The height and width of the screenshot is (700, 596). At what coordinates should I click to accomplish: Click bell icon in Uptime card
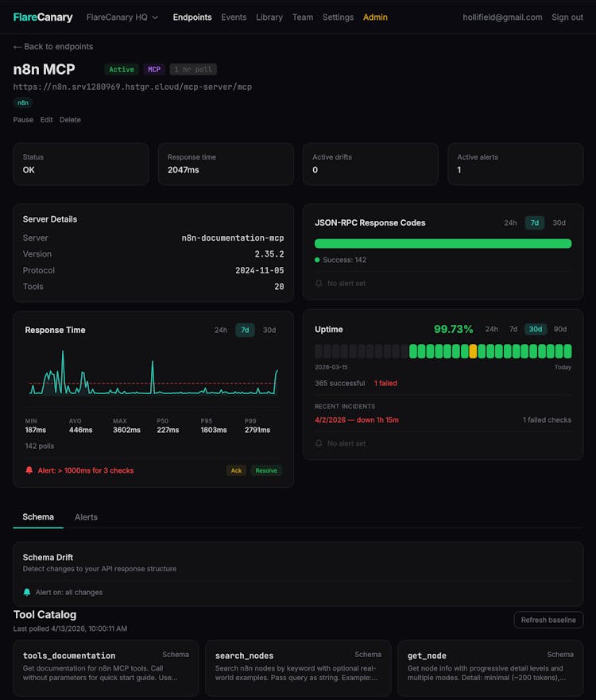point(319,443)
